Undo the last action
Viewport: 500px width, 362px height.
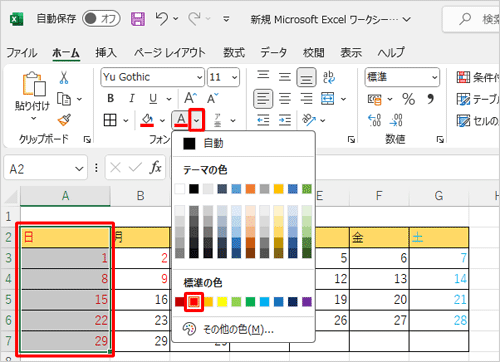162,19
